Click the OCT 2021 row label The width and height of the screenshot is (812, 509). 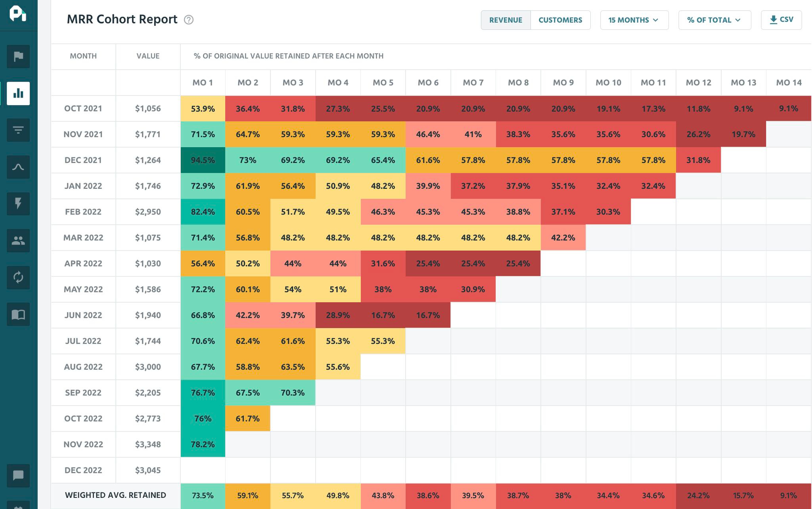(83, 108)
